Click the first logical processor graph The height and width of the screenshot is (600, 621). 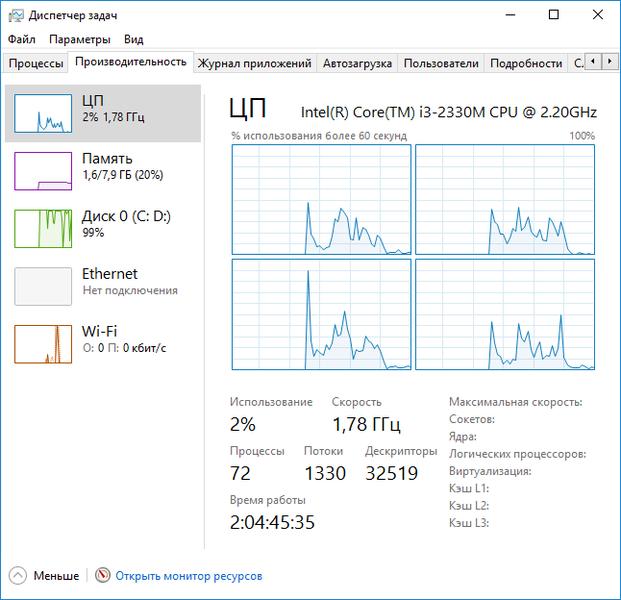tap(321, 200)
